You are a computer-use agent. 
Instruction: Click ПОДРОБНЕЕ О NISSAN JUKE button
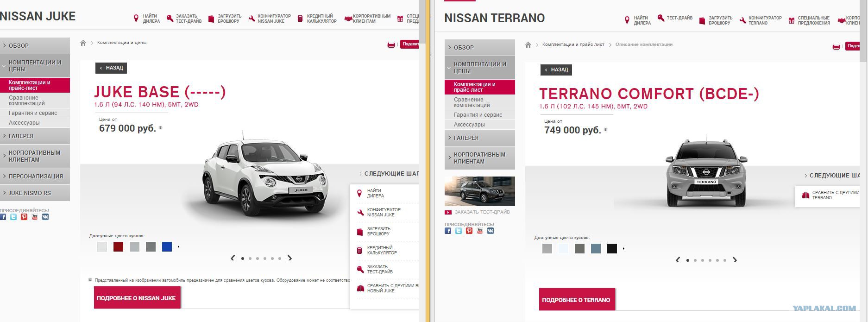[x=137, y=297]
